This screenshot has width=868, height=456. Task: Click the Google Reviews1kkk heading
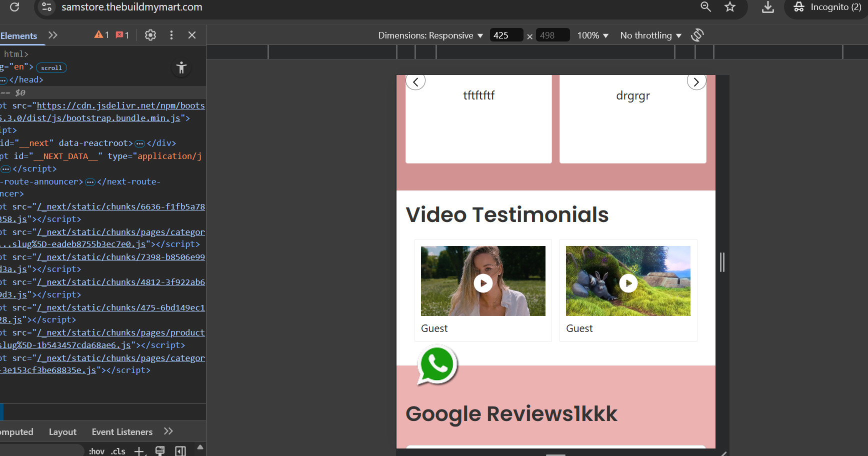(x=511, y=414)
